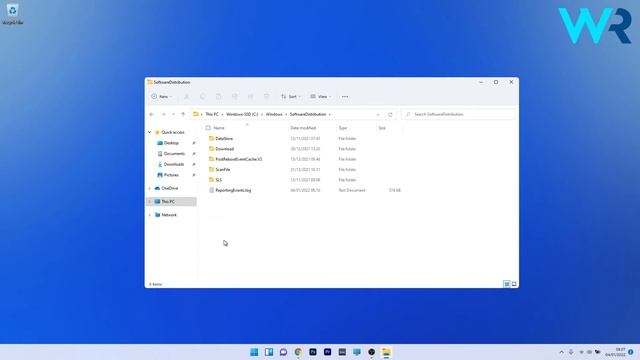Click the Cut scissors icon in the toolbar
The height and width of the screenshot is (360, 640).
187,97
